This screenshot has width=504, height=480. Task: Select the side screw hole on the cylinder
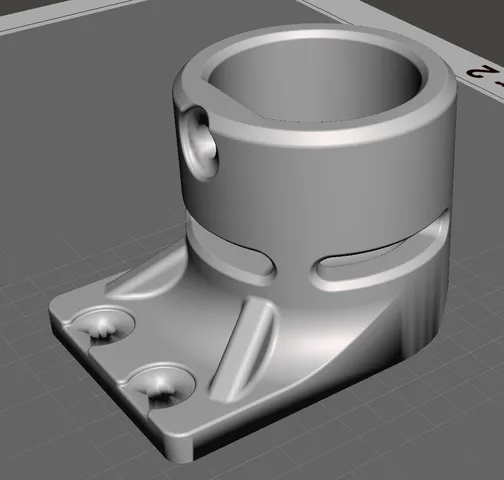[x=201, y=143]
